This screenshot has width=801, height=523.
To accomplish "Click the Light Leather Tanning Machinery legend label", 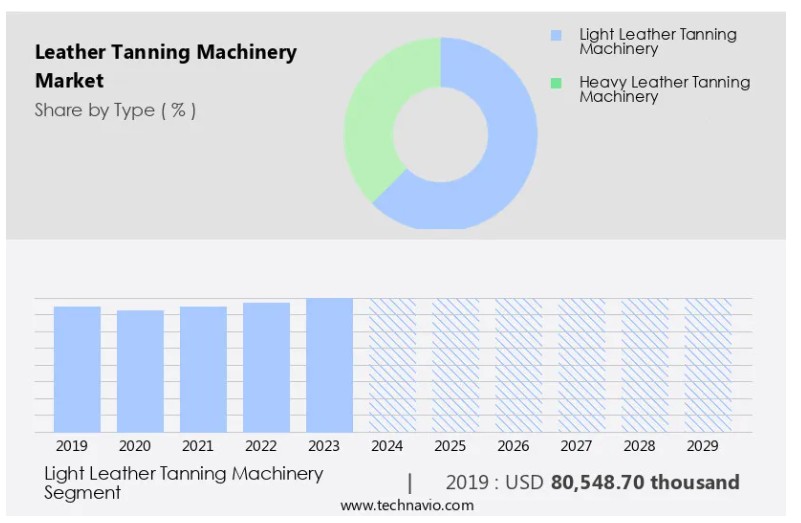I will 657,41.
